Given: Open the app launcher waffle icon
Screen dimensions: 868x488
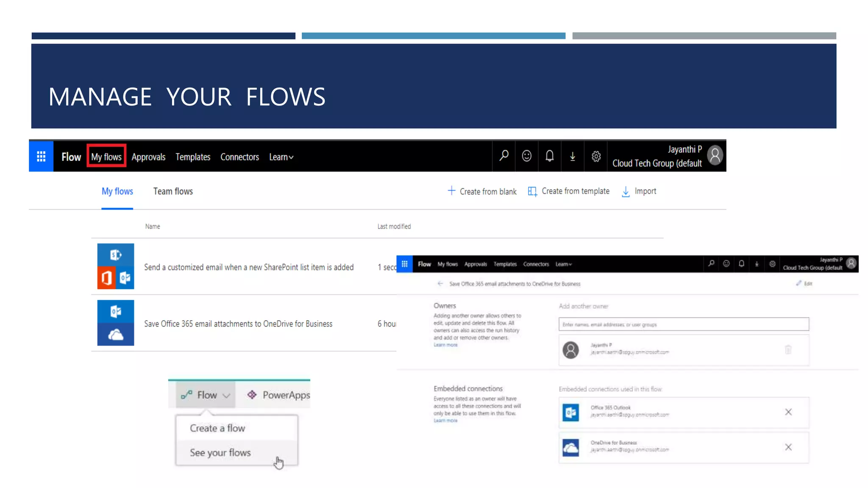Looking at the screenshot, I should click(x=41, y=157).
